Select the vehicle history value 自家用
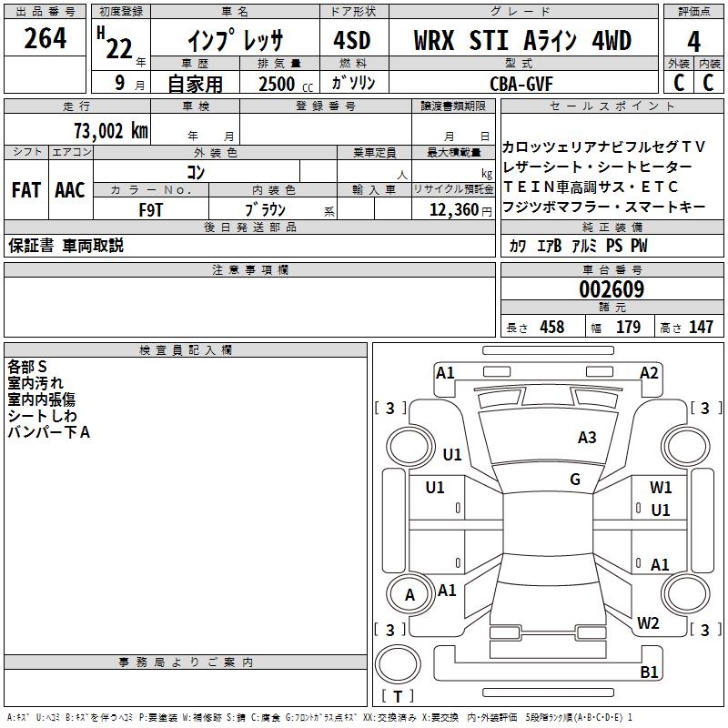Screen dimensions: 728x728 tap(195, 84)
